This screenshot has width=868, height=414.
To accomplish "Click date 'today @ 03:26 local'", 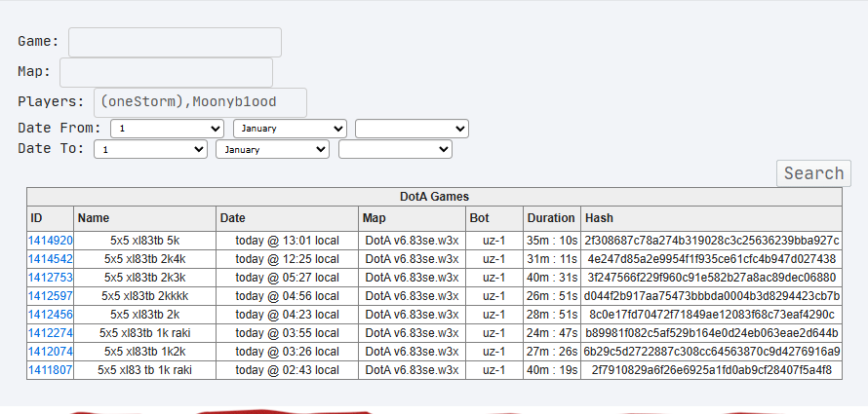I will (288, 352).
